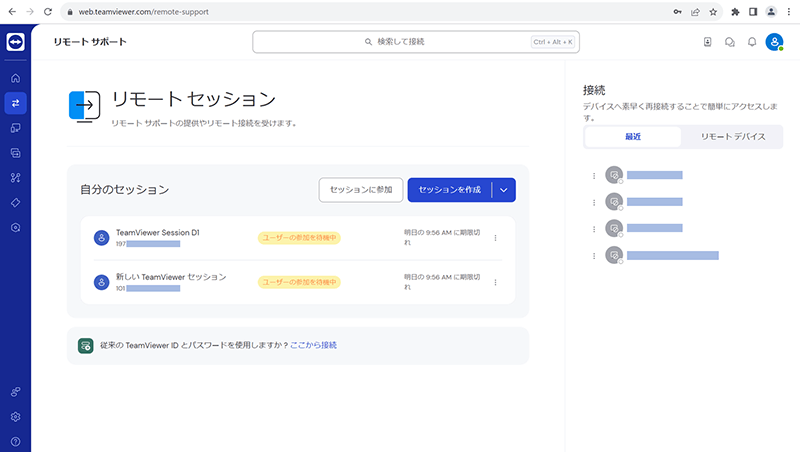The height and width of the screenshot is (452, 800).
Task: Click the リモート サポート page heading
Action: click(90, 42)
